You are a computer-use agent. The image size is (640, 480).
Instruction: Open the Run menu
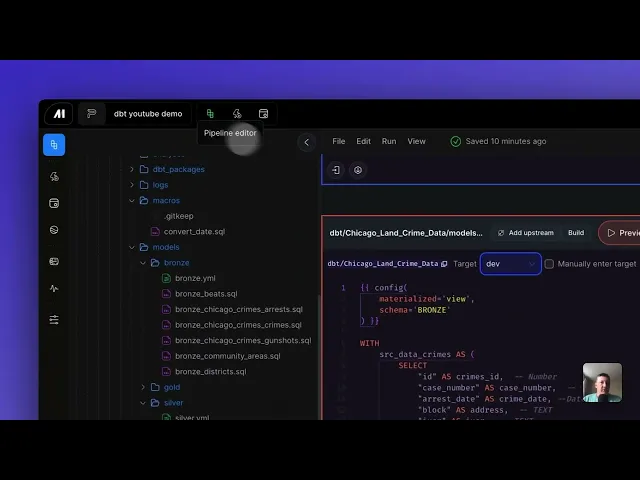coord(389,141)
